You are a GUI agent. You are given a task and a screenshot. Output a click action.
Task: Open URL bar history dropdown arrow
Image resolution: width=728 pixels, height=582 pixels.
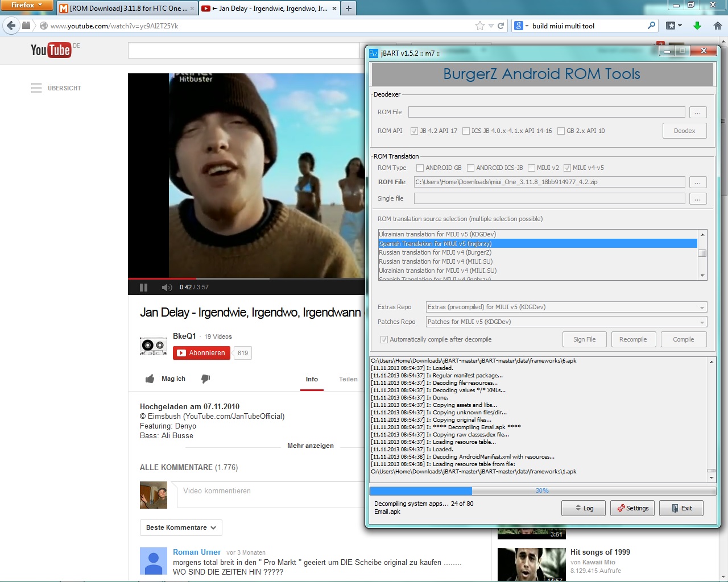[491, 26]
